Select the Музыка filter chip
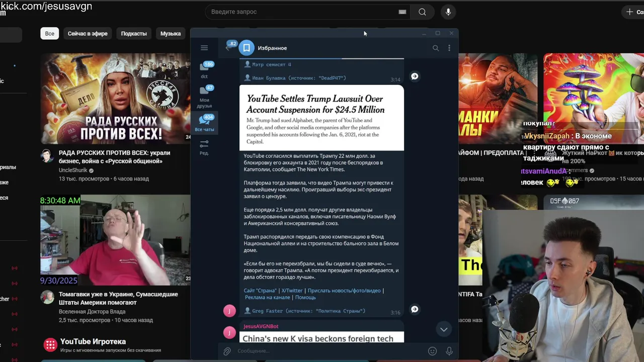The width and height of the screenshot is (644, 362). [171, 34]
